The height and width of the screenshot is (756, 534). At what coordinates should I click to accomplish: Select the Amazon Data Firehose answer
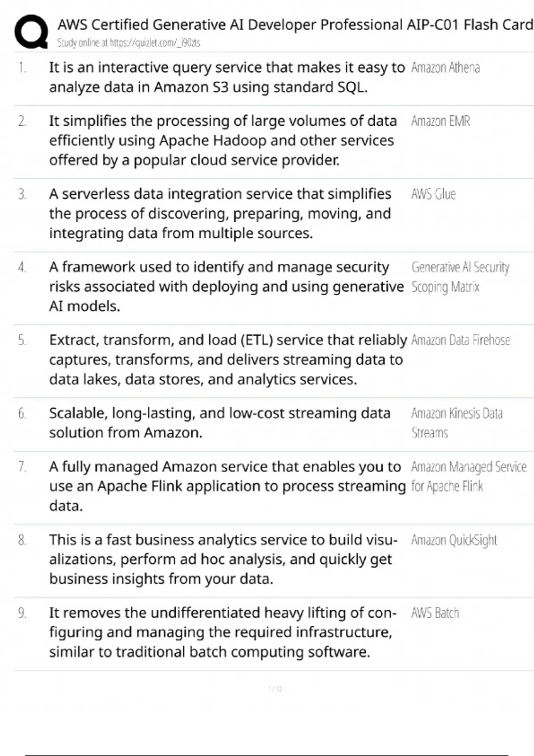pyautogui.click(x=461, y=340)
